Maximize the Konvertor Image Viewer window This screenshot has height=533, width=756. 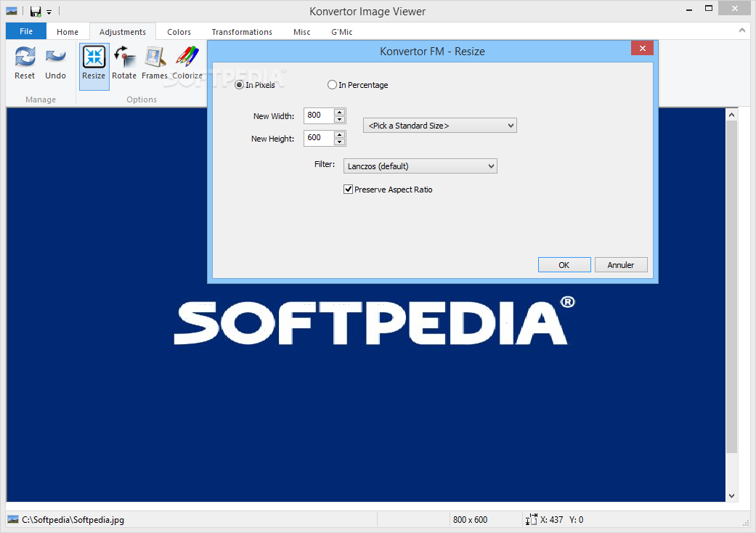pos(709,8)
